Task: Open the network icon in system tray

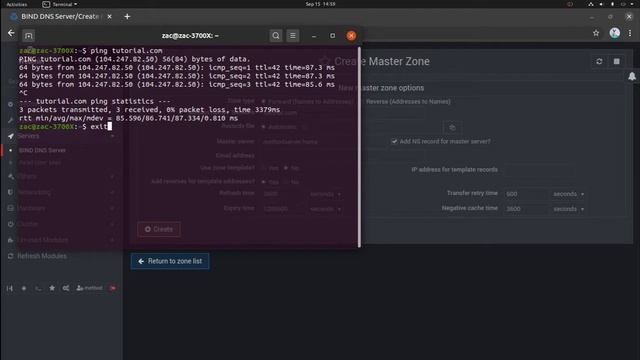Action: [591, 4]
